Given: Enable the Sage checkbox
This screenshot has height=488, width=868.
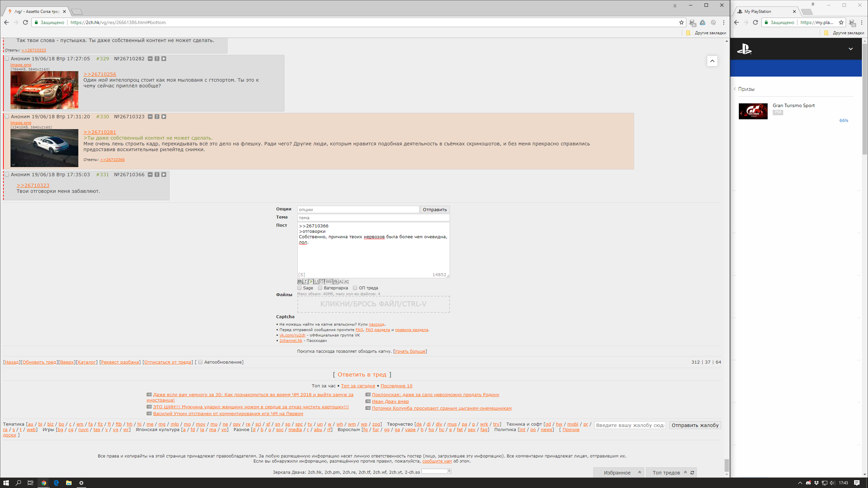Looking at the screenshot, I should 299,288.
